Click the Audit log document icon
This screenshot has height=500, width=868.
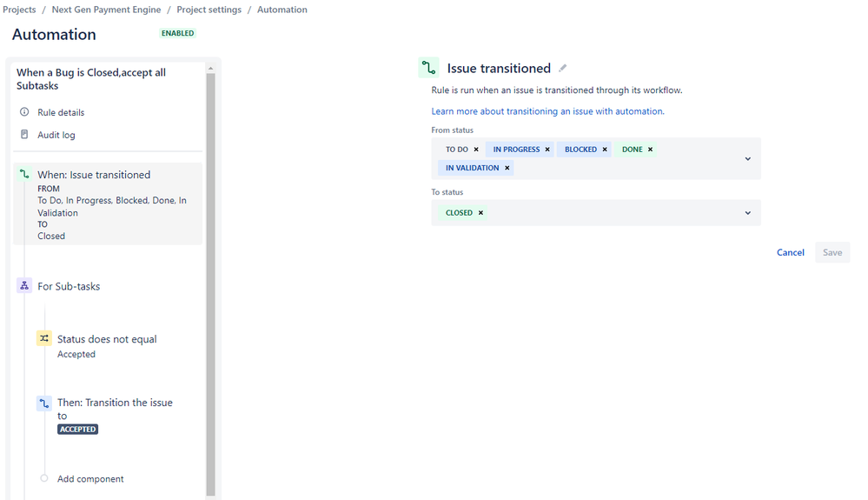pos(24,135)
